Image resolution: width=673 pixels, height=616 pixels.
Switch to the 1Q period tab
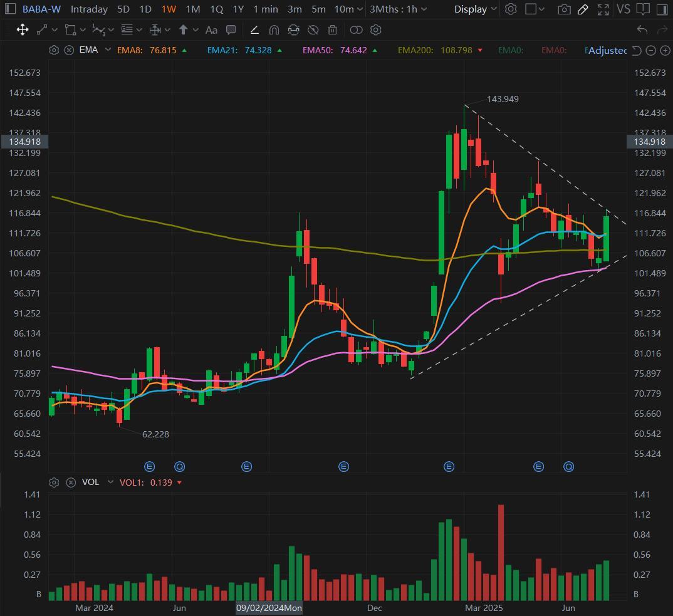pos(216,9)
